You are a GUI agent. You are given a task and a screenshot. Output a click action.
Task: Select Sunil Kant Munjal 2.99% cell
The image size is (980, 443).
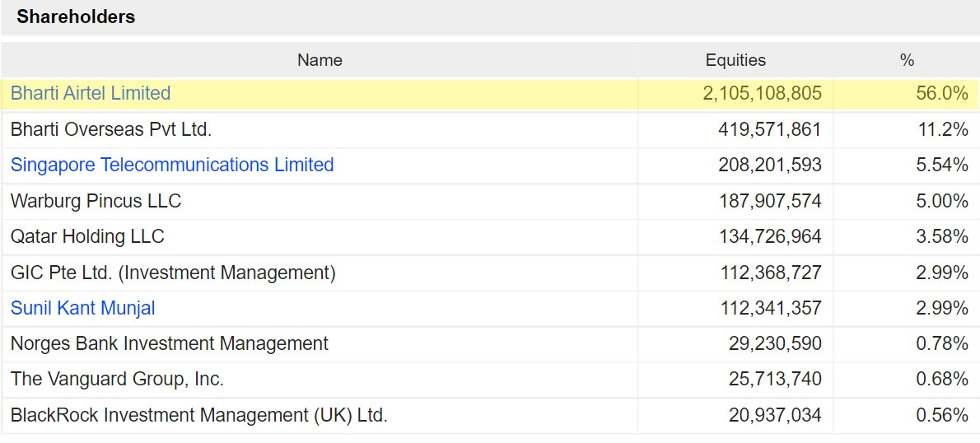pos(942,308)
